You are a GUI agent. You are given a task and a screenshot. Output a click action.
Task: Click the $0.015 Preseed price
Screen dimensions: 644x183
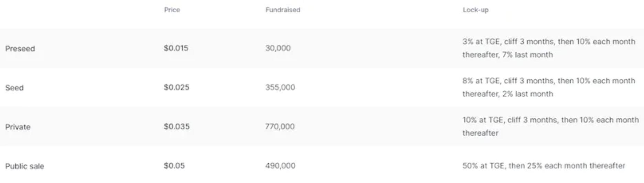pos(176,48)
